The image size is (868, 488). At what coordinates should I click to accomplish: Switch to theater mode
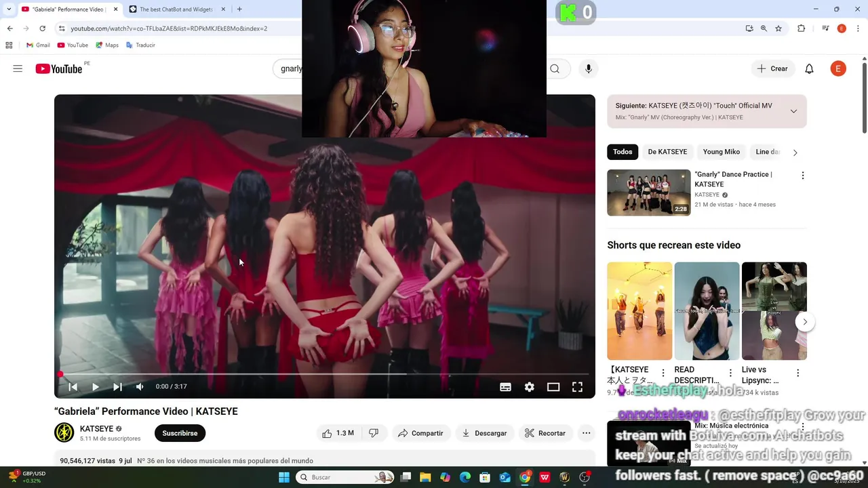click(x=553, y=386)
